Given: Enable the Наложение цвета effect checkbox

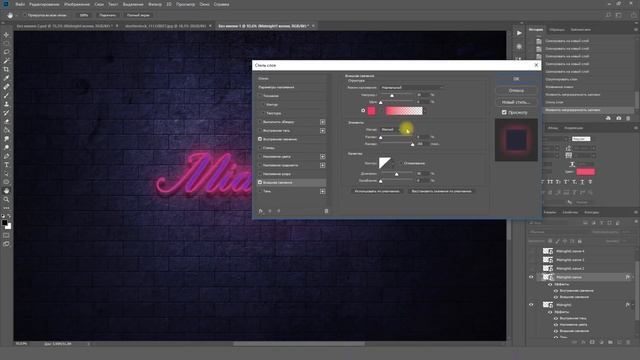Looking at the screenshot, I should click(260, 157).
